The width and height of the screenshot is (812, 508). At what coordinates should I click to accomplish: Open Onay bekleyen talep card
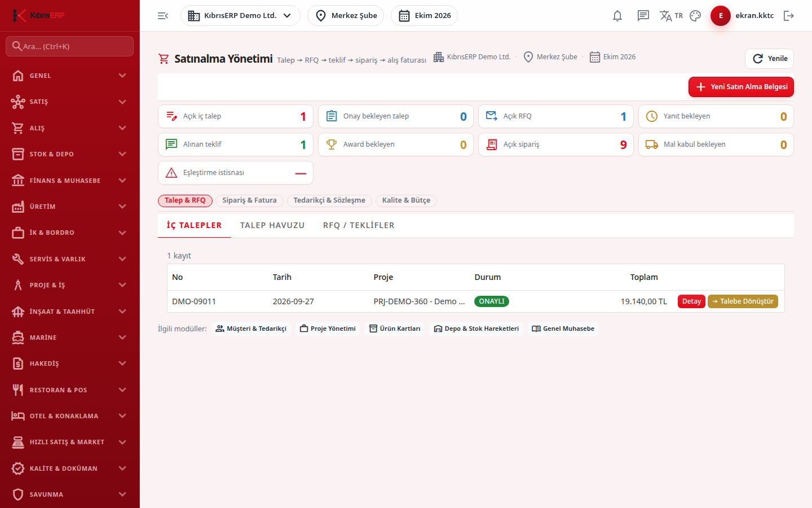point(396,116)
